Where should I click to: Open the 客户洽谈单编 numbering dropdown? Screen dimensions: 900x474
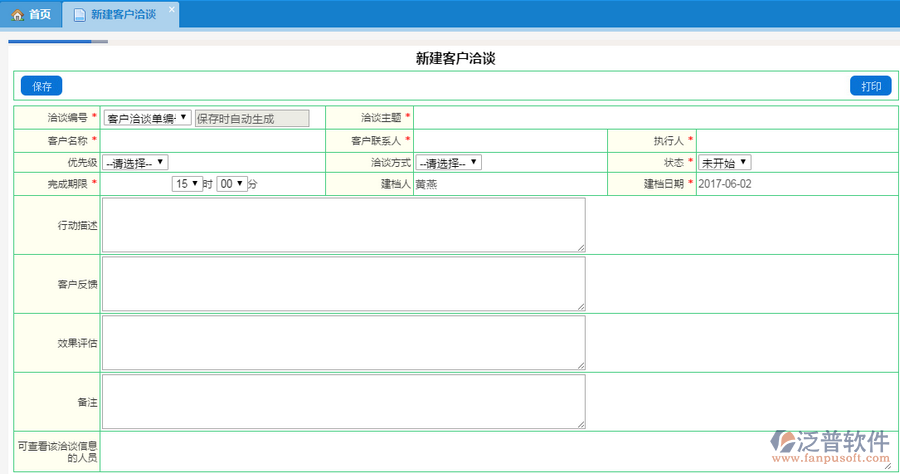(147, 118)
